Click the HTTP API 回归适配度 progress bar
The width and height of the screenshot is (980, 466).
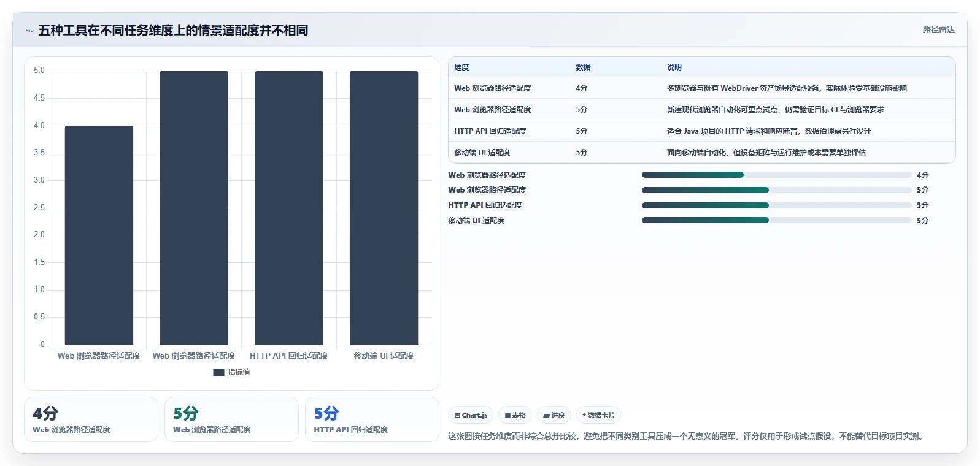coord(776,205)
